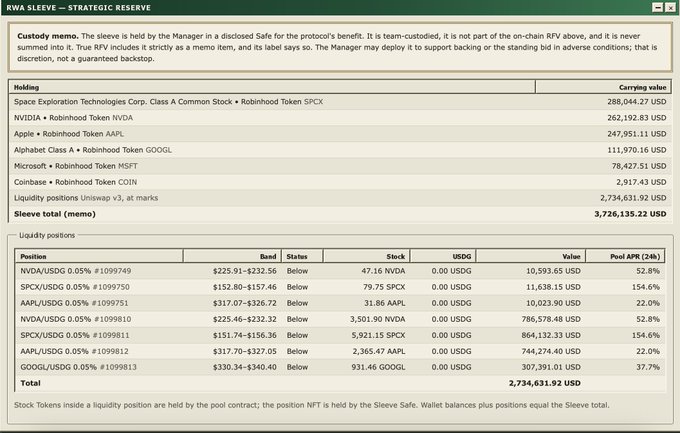This screenshot has height=433, width=680.
Task: Click the 10,593.65 USD position value
Action: point(553,271)
